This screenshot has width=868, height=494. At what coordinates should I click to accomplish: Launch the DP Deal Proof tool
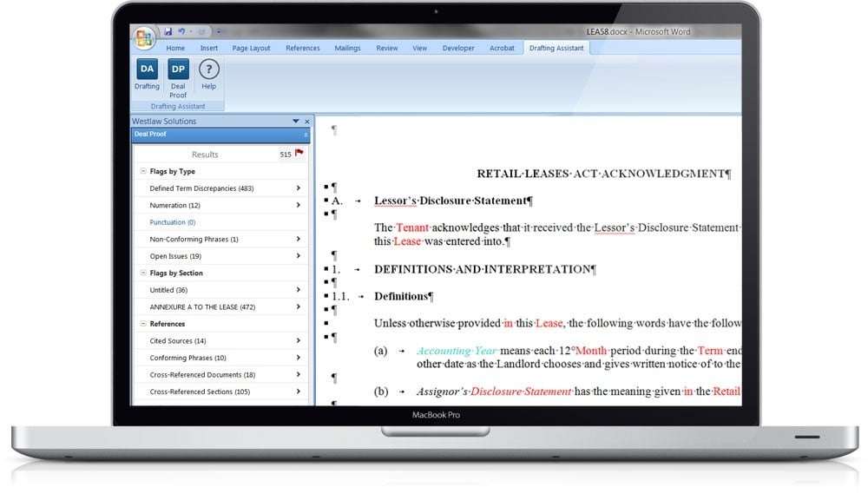point(178,78)
